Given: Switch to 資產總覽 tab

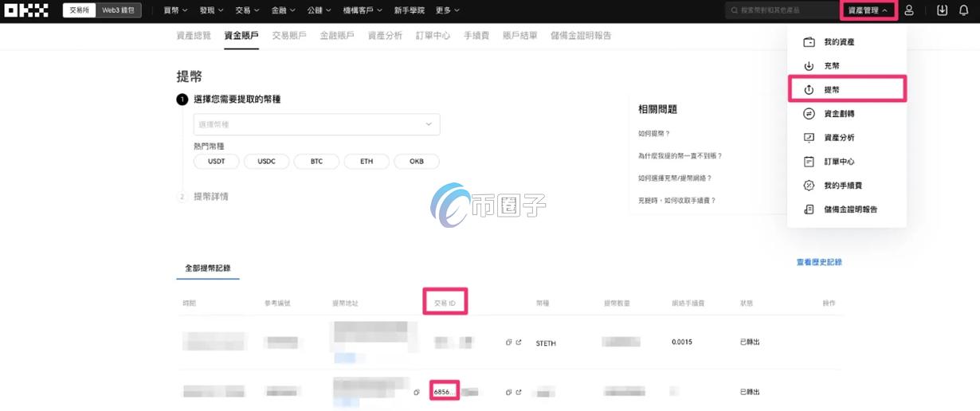Looking at the screenshot, I should (194, 36).
